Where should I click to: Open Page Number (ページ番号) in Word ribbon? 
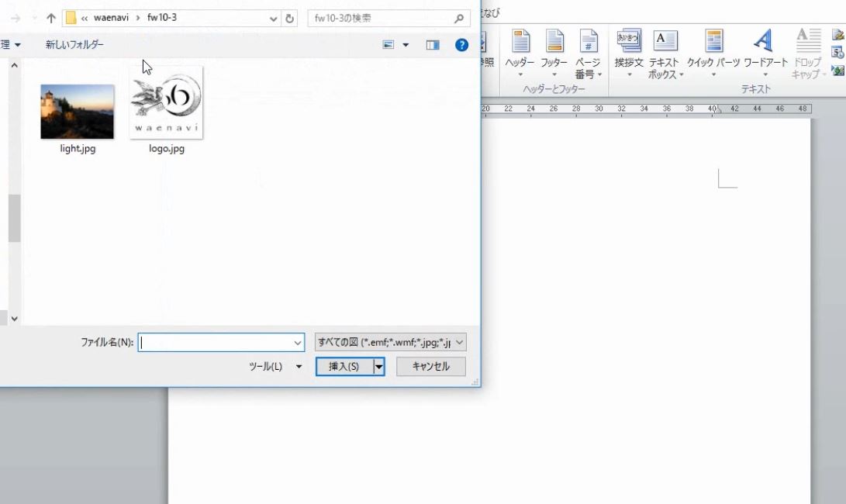[x=588, y=54]
